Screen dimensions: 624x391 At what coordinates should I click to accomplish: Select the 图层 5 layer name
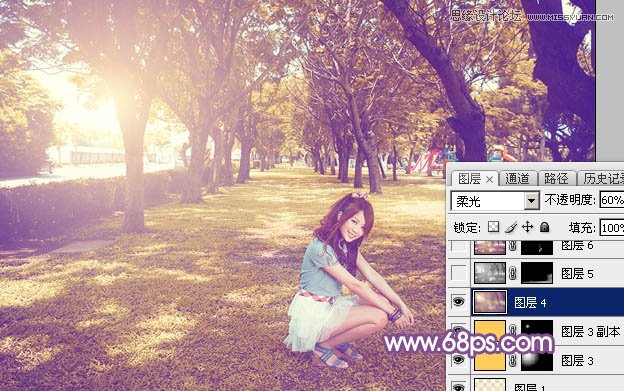pyautogui.click(x=577, y=273)
